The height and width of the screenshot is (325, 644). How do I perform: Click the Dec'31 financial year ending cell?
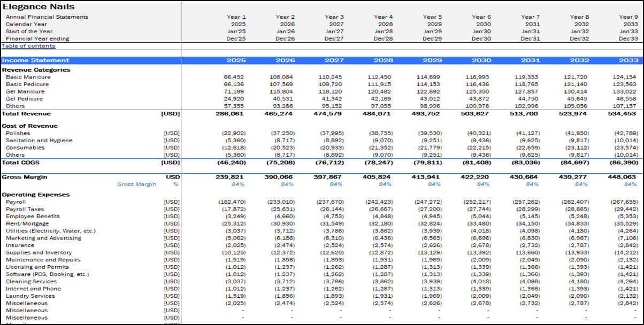(x=530, y=38)
